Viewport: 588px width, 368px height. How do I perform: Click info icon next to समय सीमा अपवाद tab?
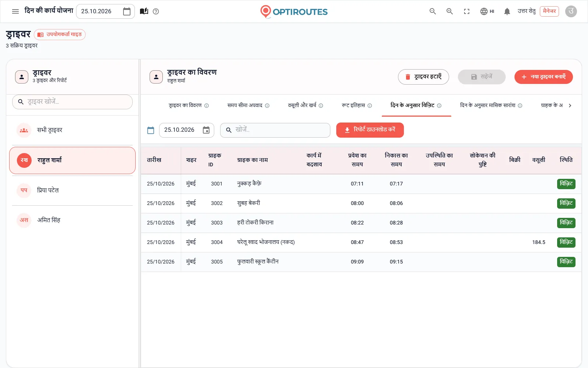click(x=267, y=106)
